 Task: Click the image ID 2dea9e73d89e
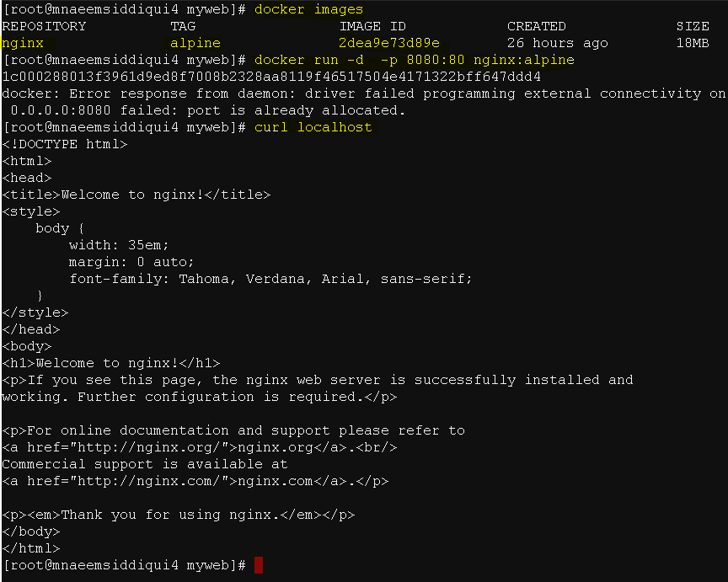click(389, 43)
